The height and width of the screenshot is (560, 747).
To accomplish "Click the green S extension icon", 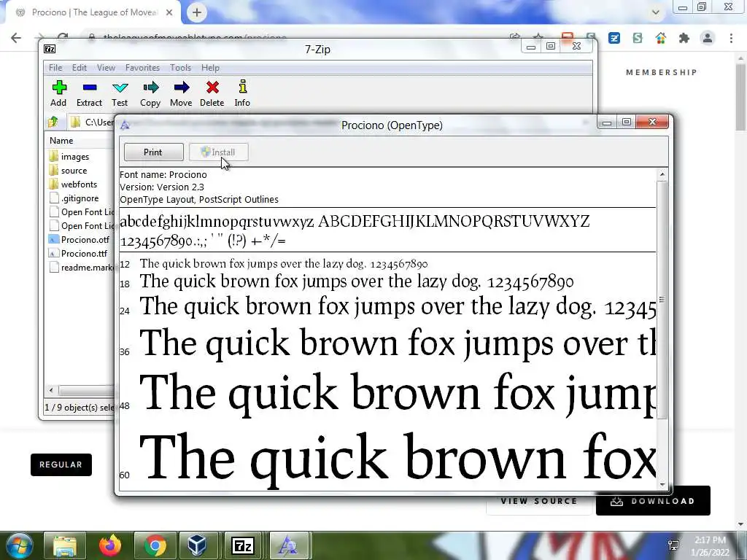I will pos(638,38).
